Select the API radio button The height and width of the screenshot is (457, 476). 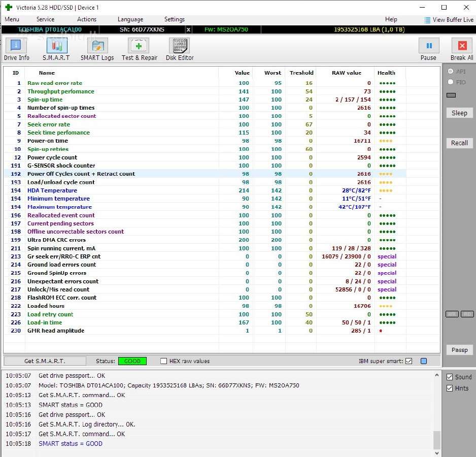tap(451, 72)
